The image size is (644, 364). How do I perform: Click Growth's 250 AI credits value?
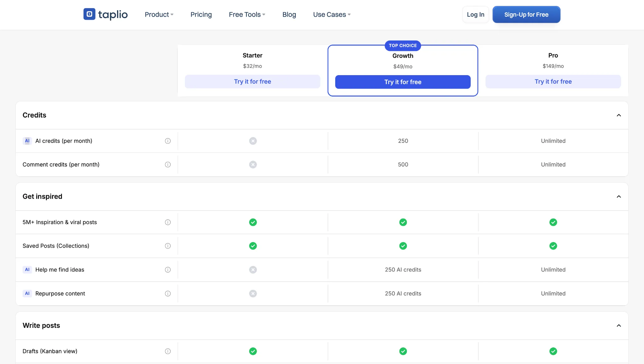[x=403, y=141]
